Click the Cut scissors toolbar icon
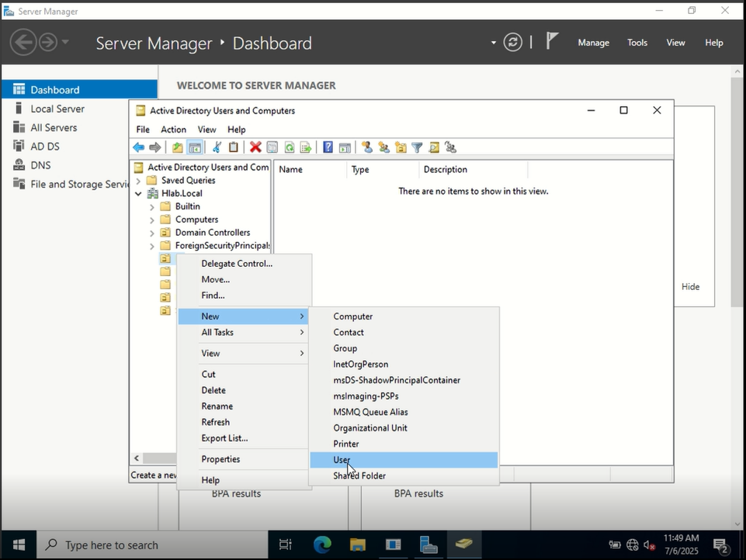 tap(217, 147)
